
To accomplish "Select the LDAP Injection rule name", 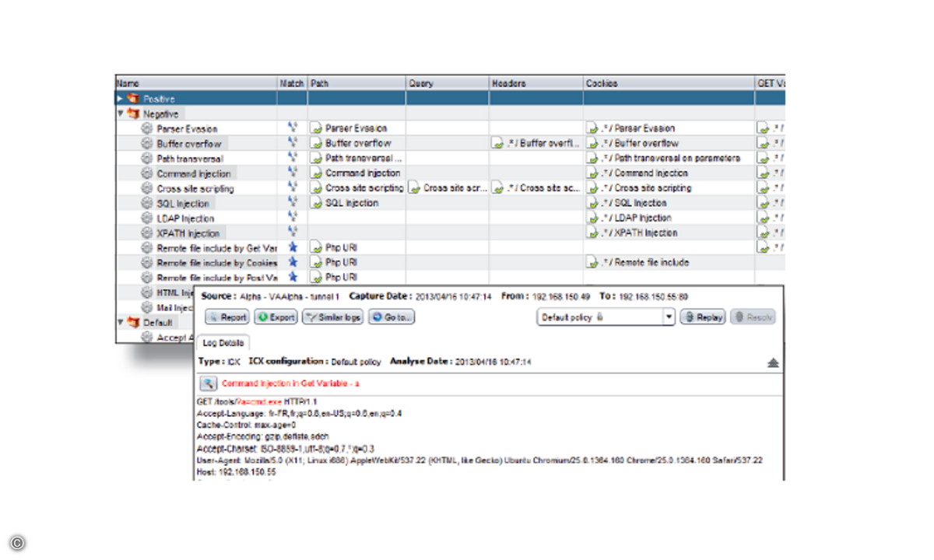I will tap(185, 219).
